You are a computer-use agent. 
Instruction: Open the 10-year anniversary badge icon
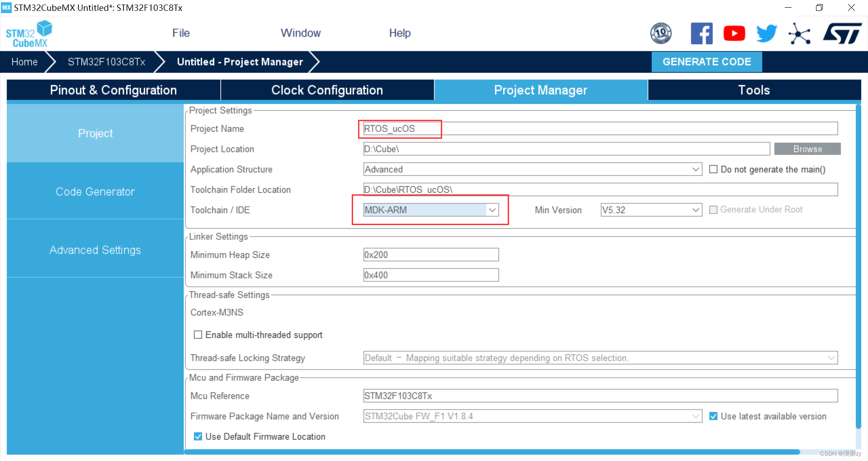pyautogui.click(x=661, y=33)
